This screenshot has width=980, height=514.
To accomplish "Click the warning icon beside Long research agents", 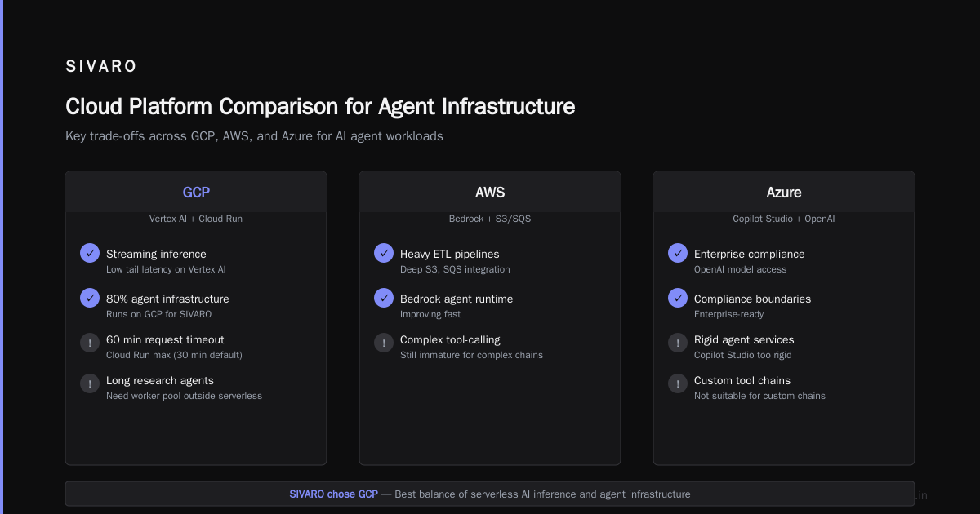I will [x=90, y=383].
